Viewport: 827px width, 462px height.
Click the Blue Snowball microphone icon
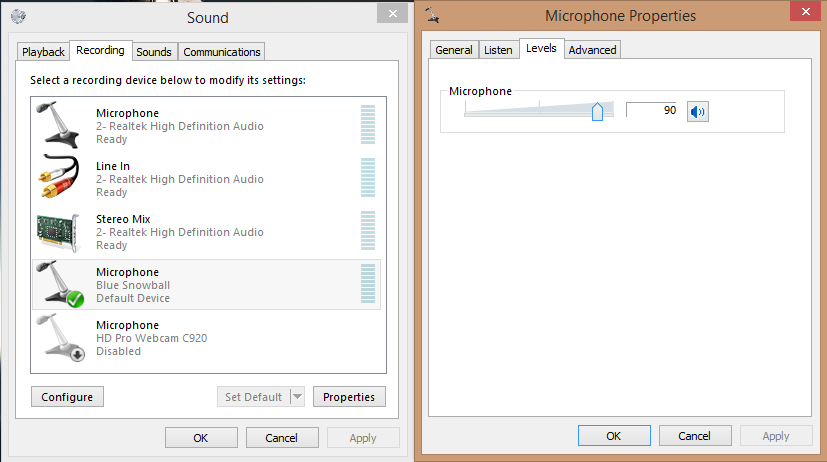pos(57,285)
